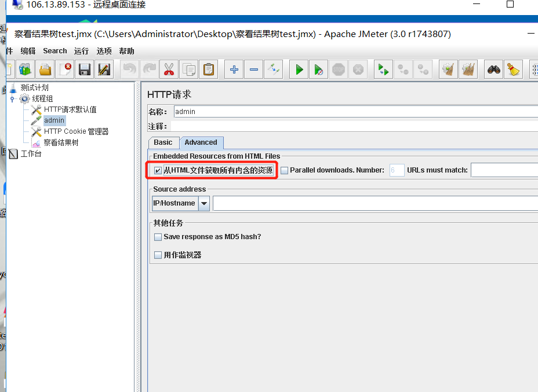
Task: Click the Paste clipboard icon
Action: point(209,69)
